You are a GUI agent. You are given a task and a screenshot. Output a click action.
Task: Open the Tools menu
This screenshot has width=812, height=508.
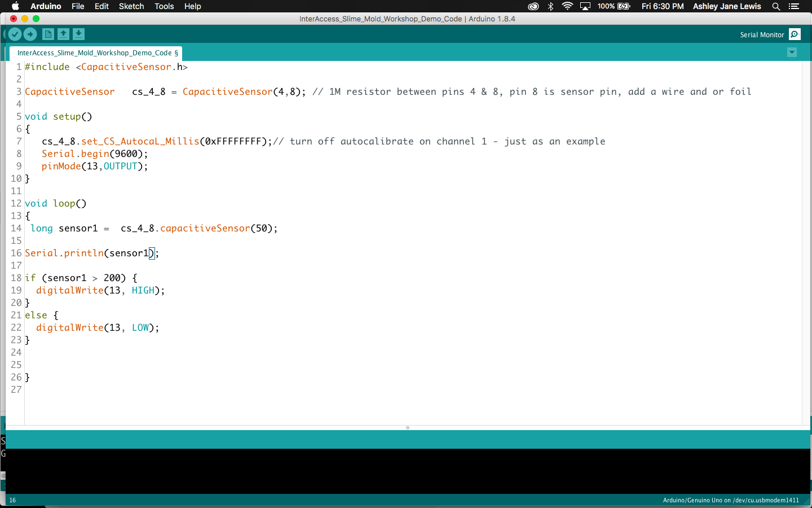coord(164,6)
